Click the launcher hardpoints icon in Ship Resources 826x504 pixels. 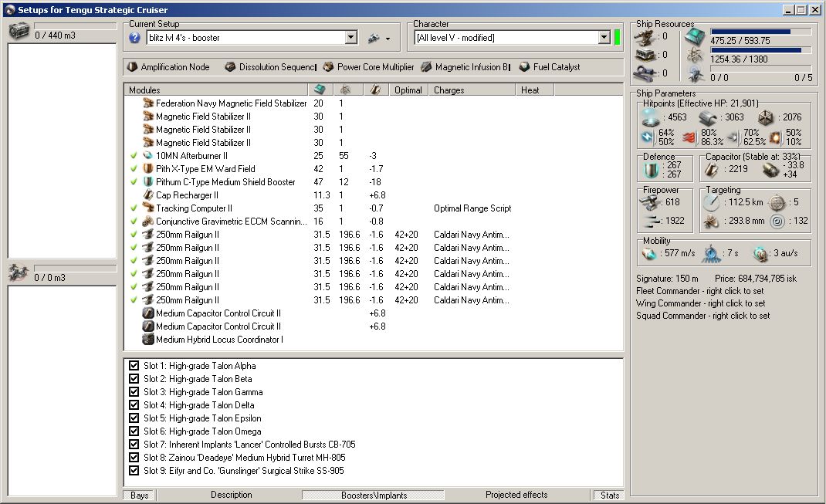645,55
